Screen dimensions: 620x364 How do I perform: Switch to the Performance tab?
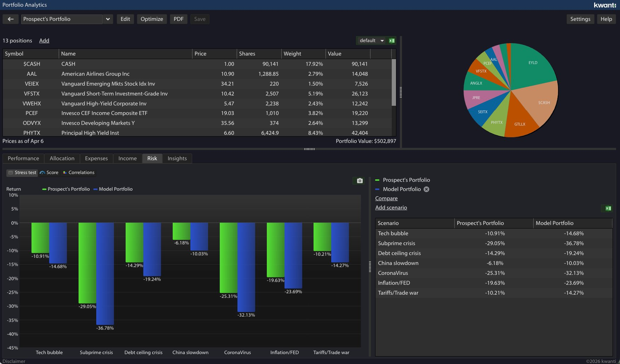(23, 158)
